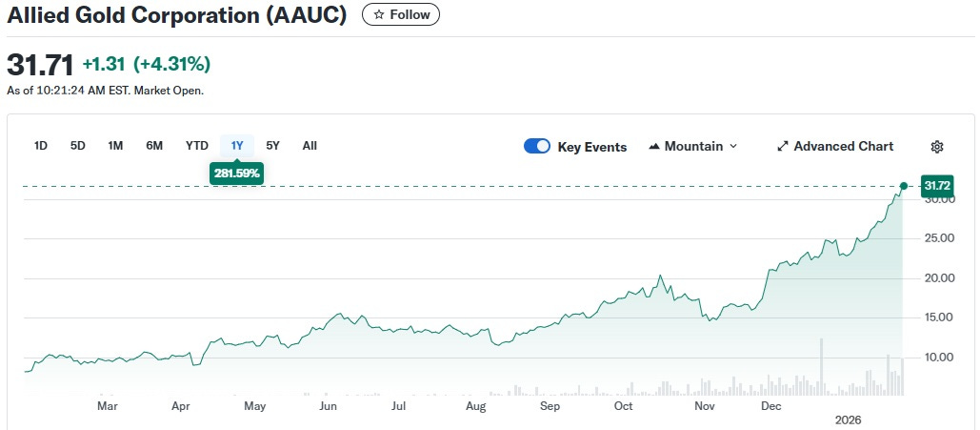Viewport: 980px width, 430px height.
Task: Open the Mountain chart type dropdown
Action: click(693, 147)
